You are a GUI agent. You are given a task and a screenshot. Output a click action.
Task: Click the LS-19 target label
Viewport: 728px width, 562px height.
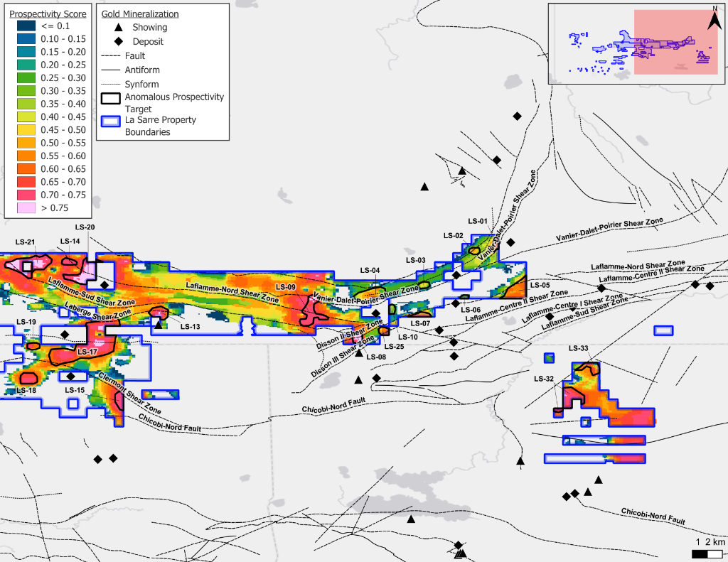pos(26,322)
